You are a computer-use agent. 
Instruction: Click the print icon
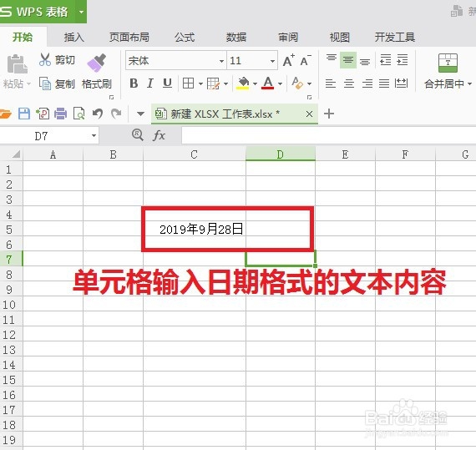click(x=60, y=114)
